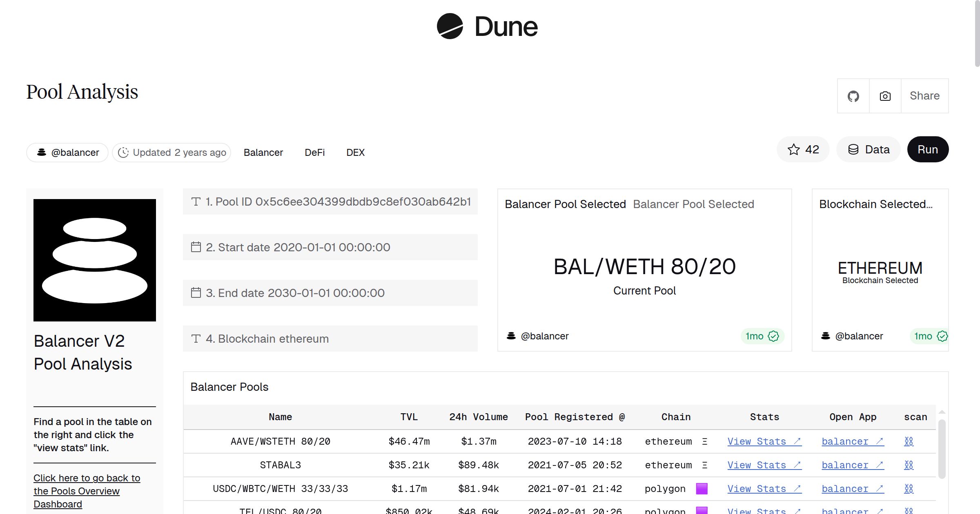Click the clock icon beside Updated 2 years ago
The width and height of the screenshot is (980, 514).
pos(124,152)
